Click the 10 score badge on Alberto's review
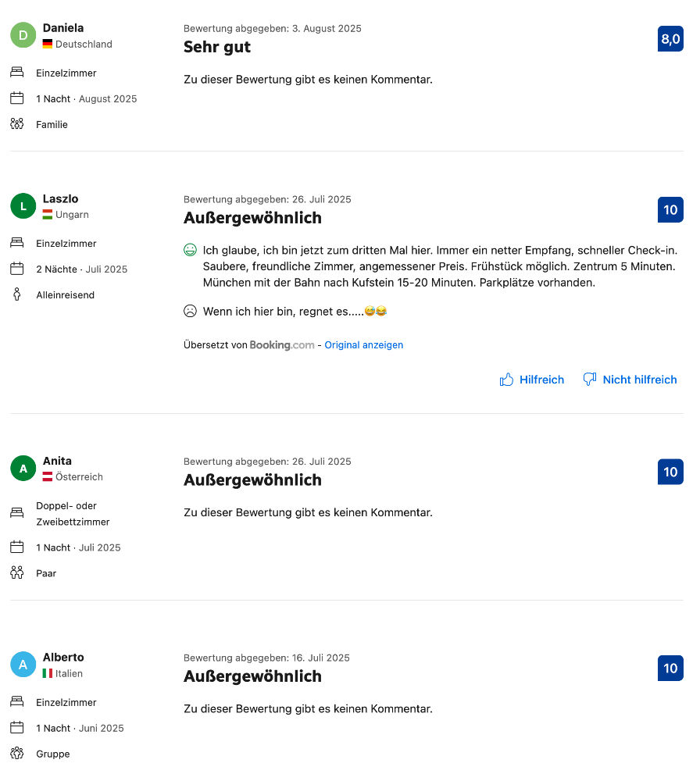This screenshot has width=700, height=781. 670,669
